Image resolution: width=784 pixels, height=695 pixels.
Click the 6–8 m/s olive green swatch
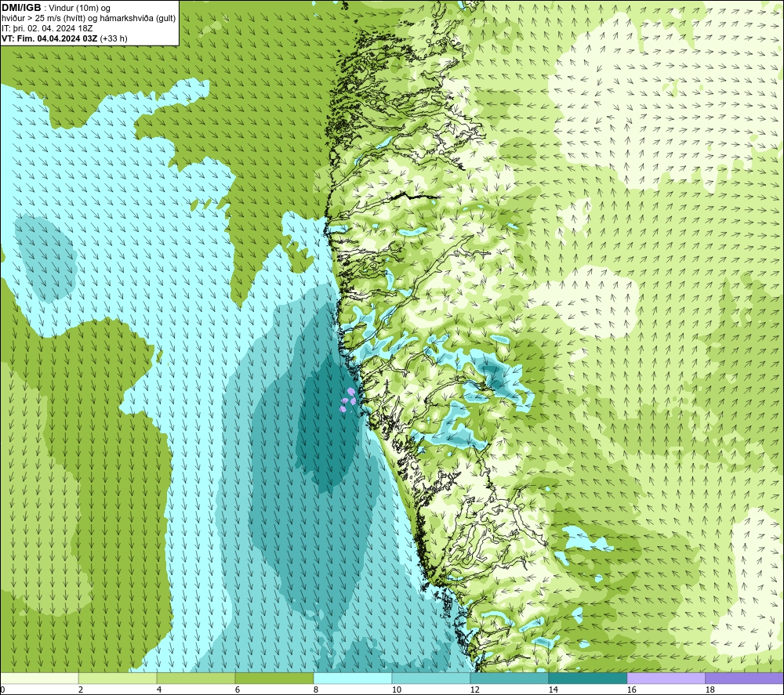274,678
